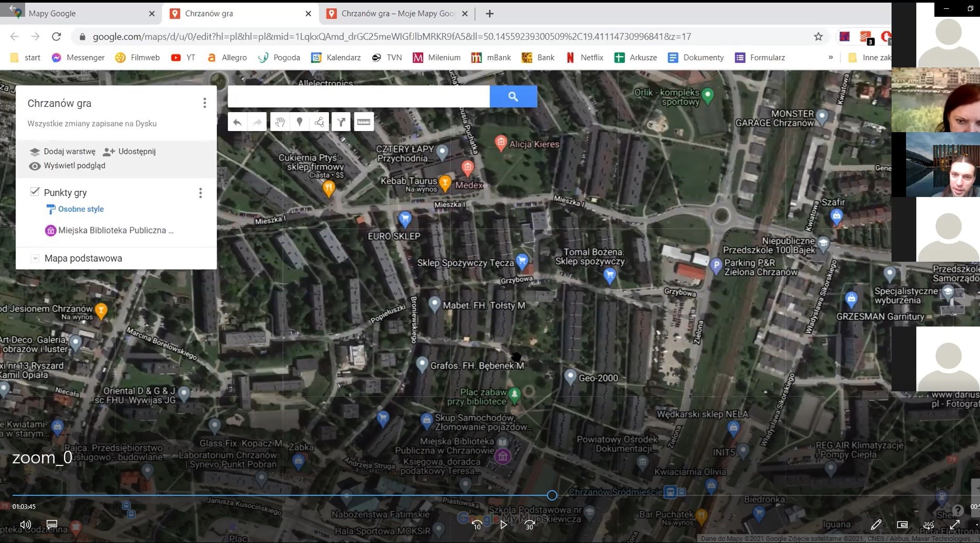Switch to Chrzanów gra – Moje Mapy tab
The image size is (980, 543).
(397, 14)
